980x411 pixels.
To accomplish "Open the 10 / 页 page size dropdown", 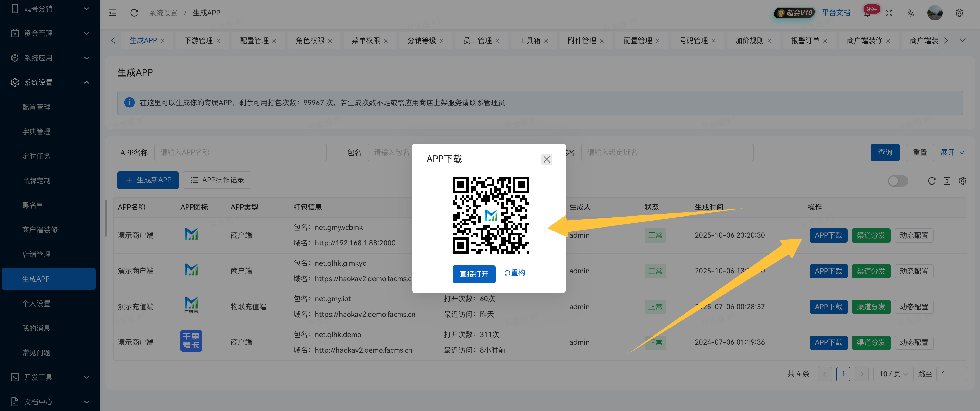I will tap(893, 374).
